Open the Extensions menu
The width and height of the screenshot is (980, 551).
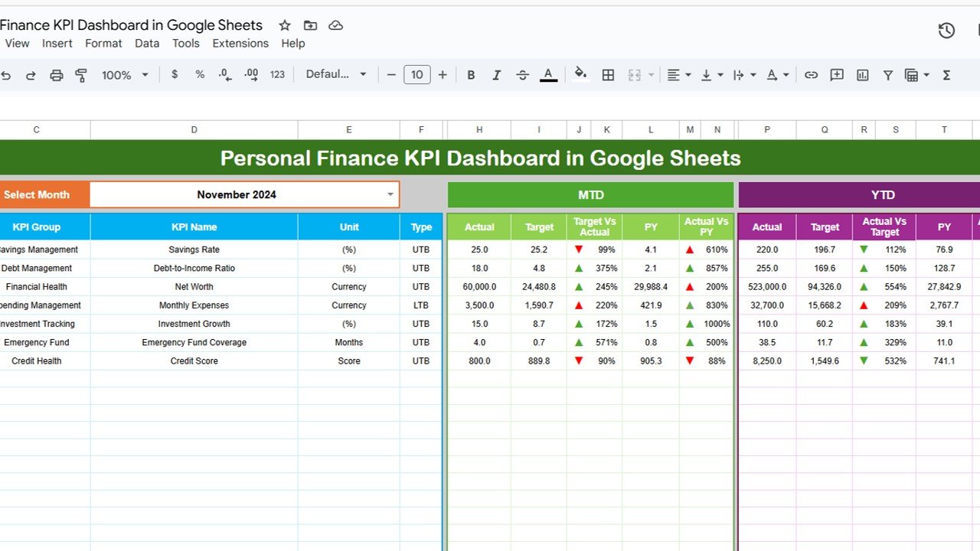[240, 44]
